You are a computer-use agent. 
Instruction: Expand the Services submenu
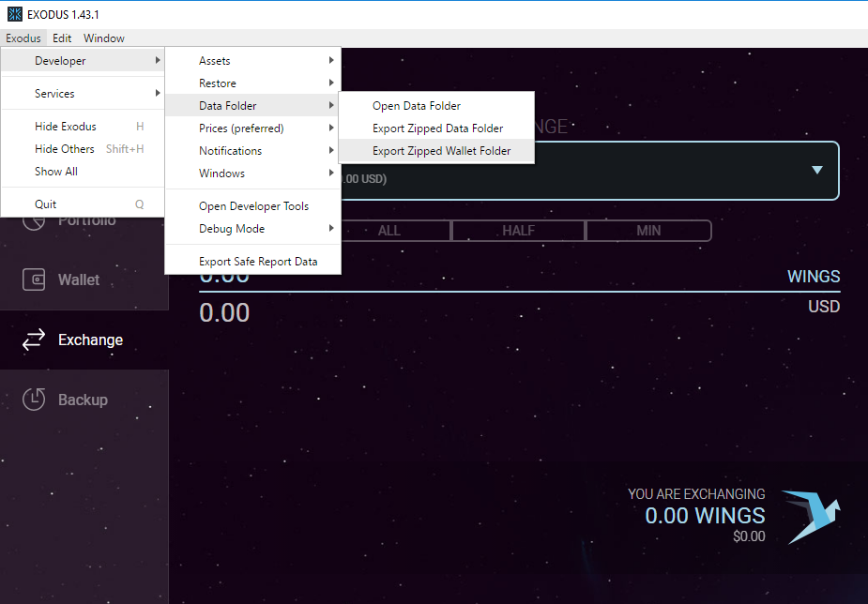[83, 93]
